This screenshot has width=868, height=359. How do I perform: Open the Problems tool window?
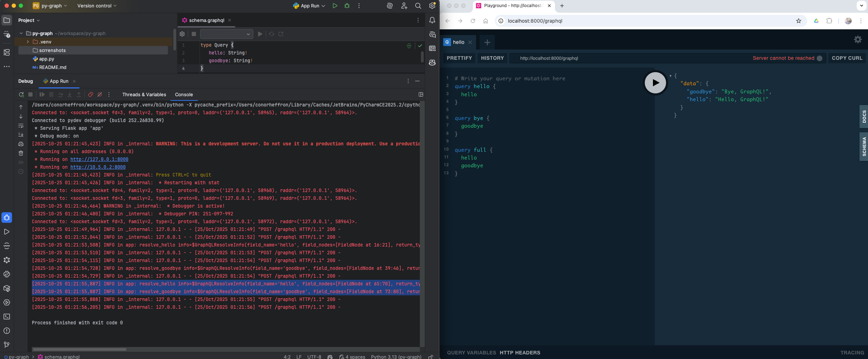pos(6,331)
